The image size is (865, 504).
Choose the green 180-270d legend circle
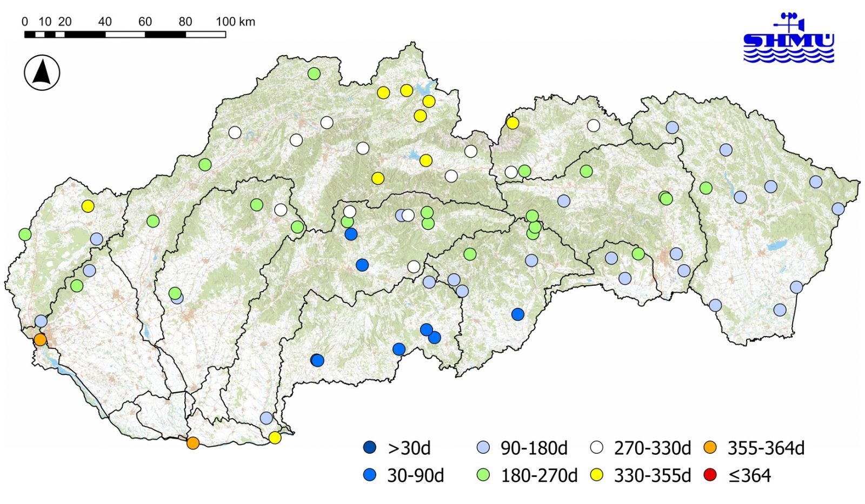(483, 475)
